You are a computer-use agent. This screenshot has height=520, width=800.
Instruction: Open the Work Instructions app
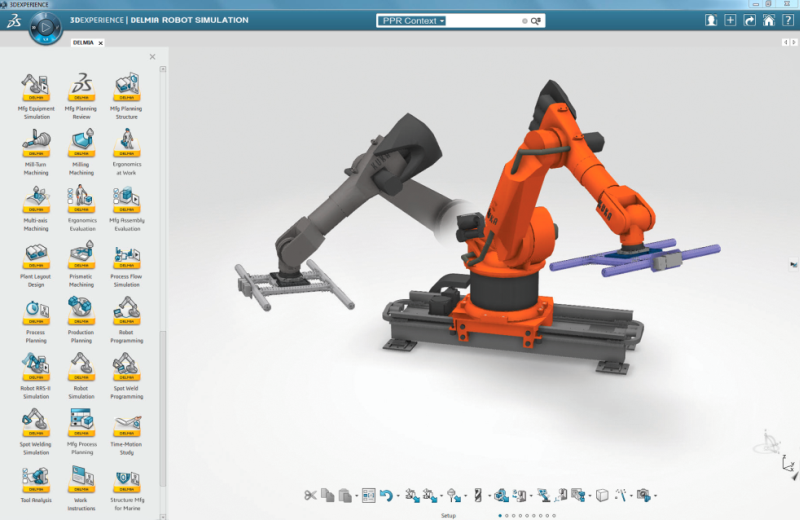click(81, 488)
